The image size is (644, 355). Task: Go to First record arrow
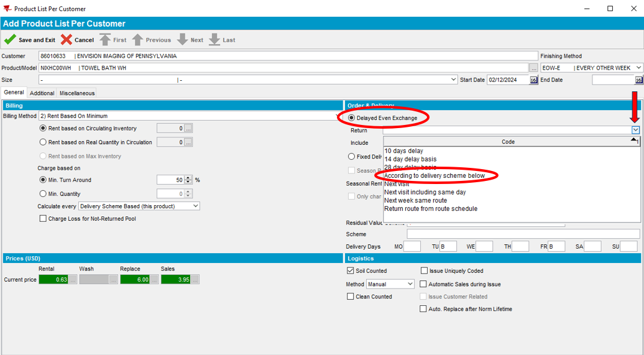point(105,40)
